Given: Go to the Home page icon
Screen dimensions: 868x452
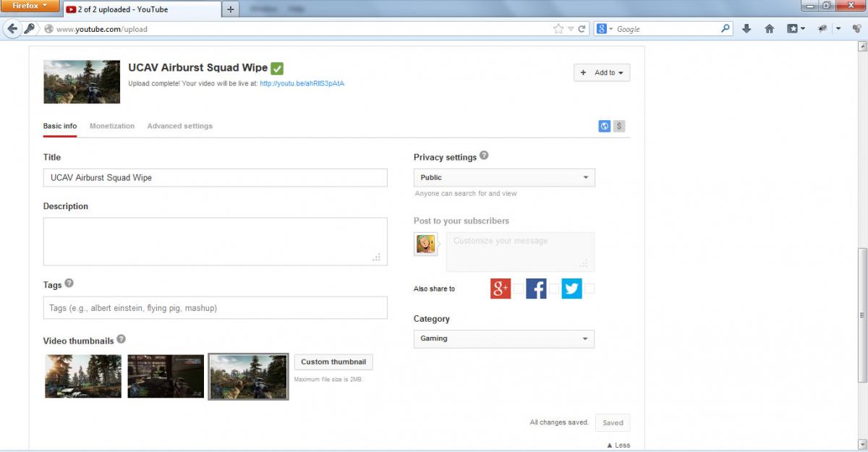Looking at the screenshot, I should click(x=770, y=29).
